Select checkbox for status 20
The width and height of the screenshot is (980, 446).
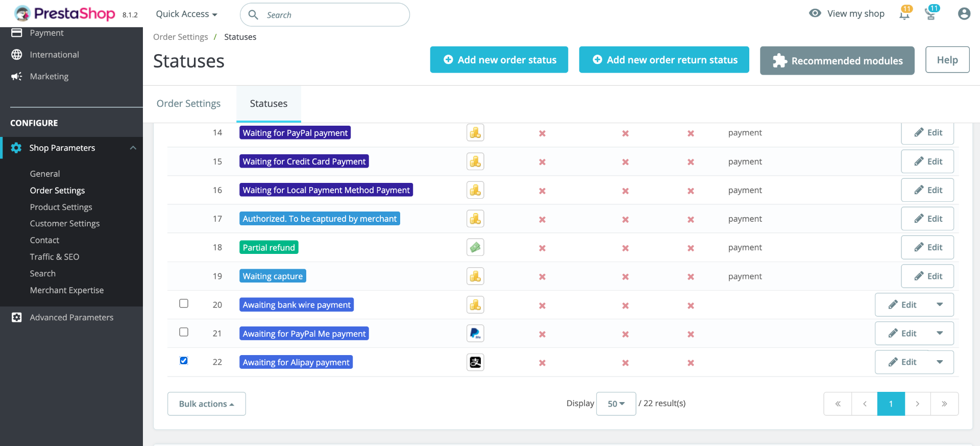point(184,303)
